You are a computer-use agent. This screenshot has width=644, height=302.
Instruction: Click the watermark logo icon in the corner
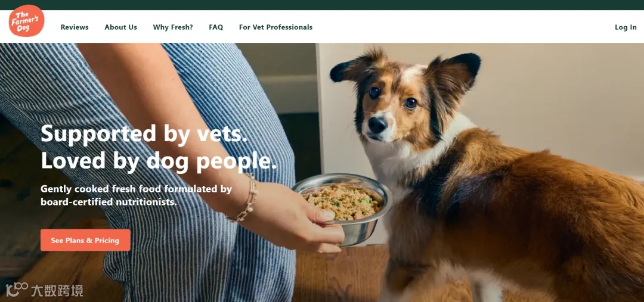click(17, 288)
